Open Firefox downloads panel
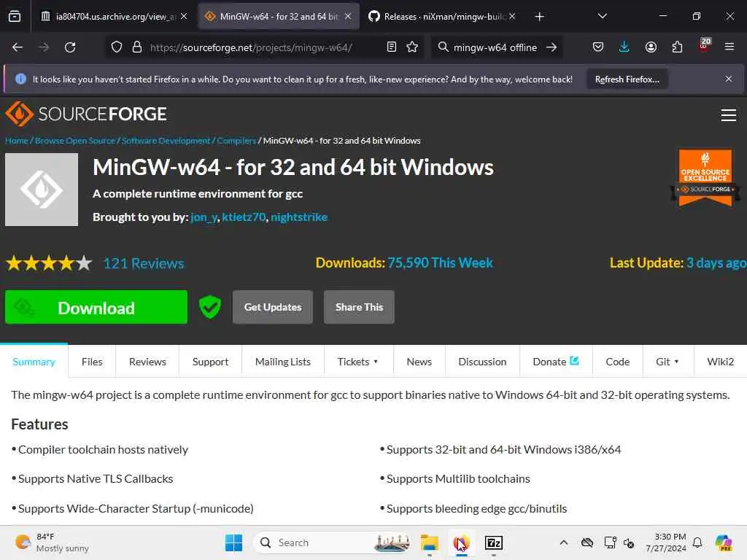Viewport: 747px width, 560px height. pos(624,47)
